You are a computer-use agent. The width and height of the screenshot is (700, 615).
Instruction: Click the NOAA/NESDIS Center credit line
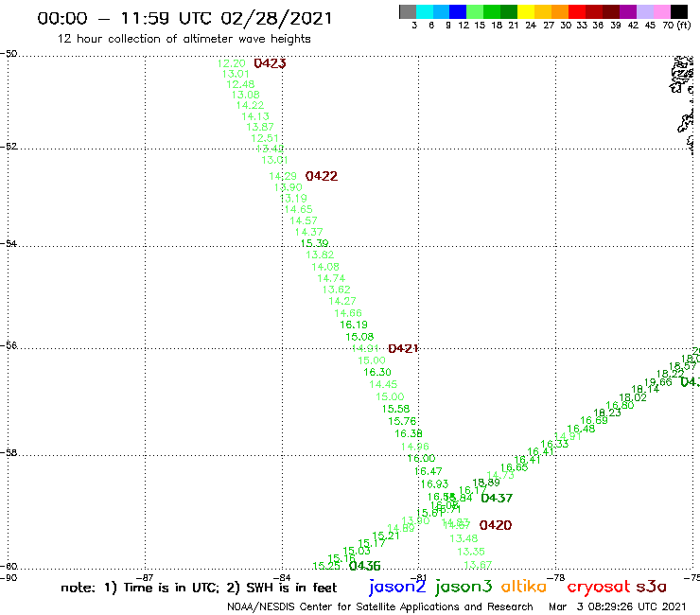[380, 606]
